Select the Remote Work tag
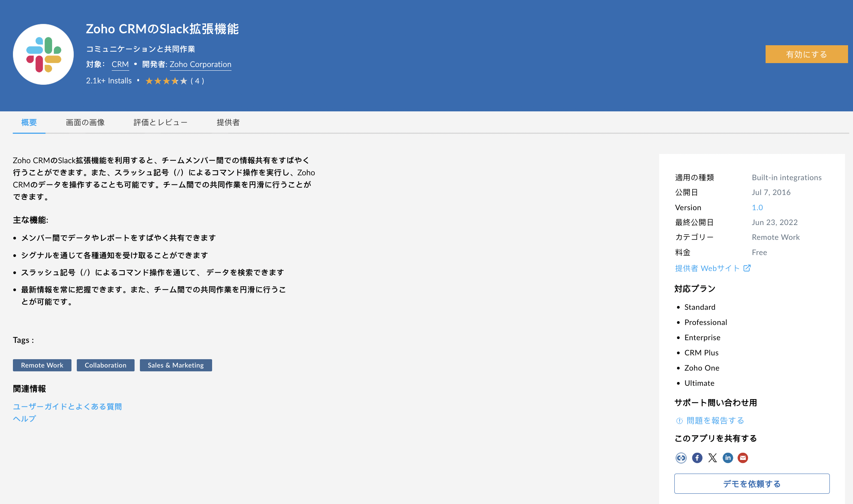This screenshot has height=504, width=853. [42, 365]
